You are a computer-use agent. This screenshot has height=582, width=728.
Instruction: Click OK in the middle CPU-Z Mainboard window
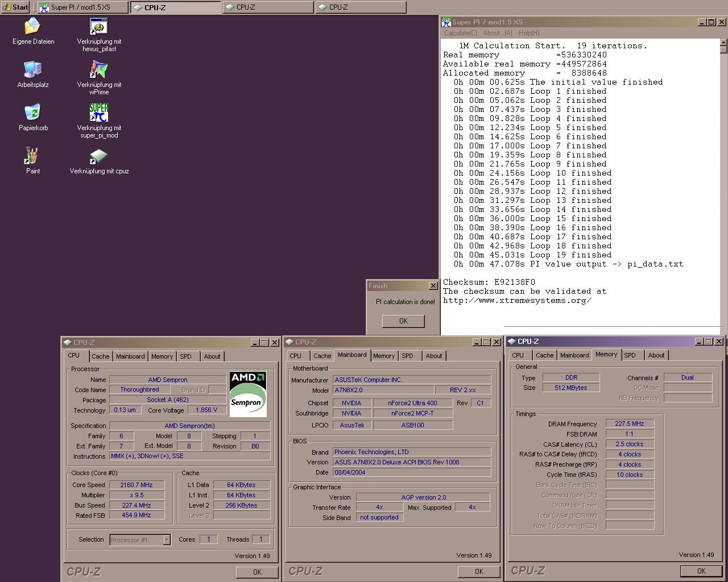click(x=479, y=572)
